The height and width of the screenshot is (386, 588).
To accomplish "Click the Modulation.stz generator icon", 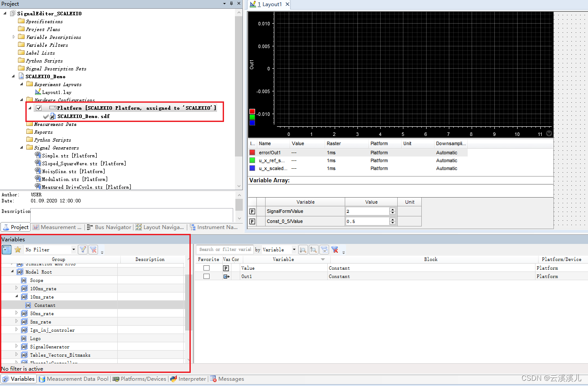I will (38, 179).
